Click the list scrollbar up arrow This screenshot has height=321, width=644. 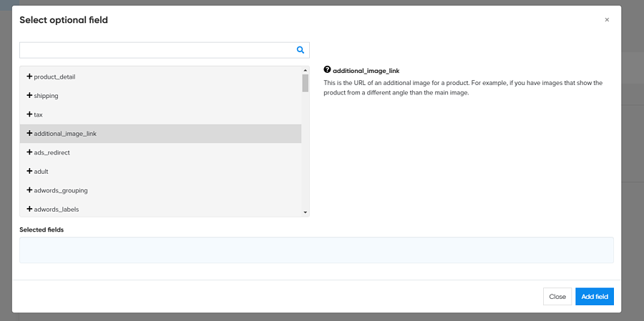click(x=306, y=71)
